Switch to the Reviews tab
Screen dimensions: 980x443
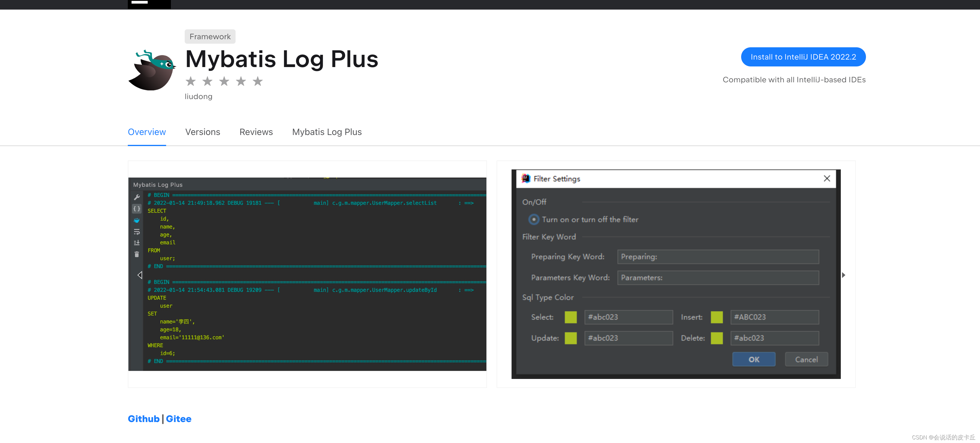coord(256,132)
